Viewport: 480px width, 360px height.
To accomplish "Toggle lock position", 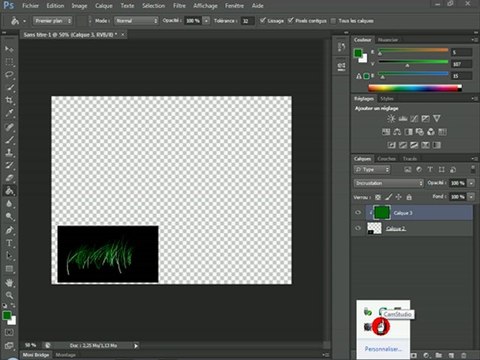I will 399,197.
